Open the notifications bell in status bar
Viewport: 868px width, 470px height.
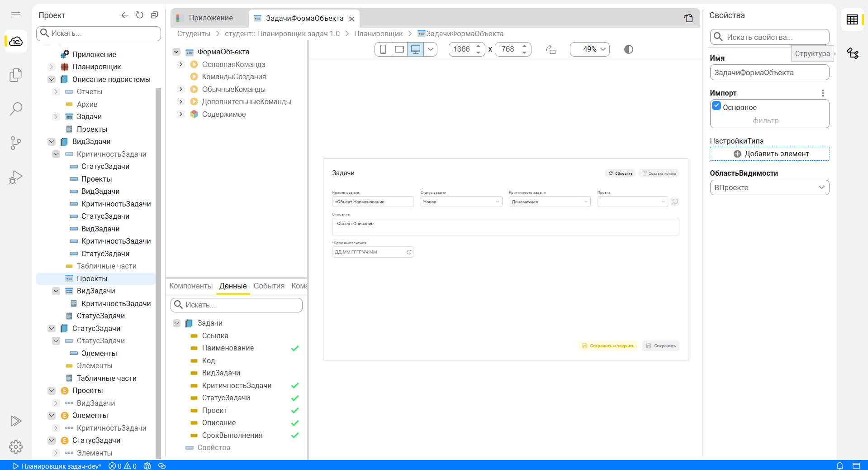tap(840, 466)
